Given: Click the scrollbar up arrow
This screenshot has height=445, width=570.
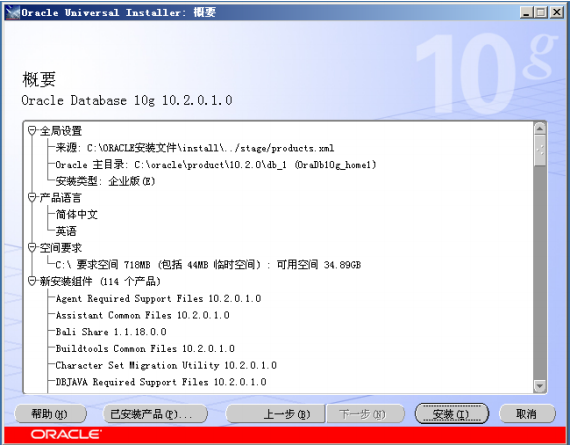Looking at the screenshot, I should (x=540, y=128).
